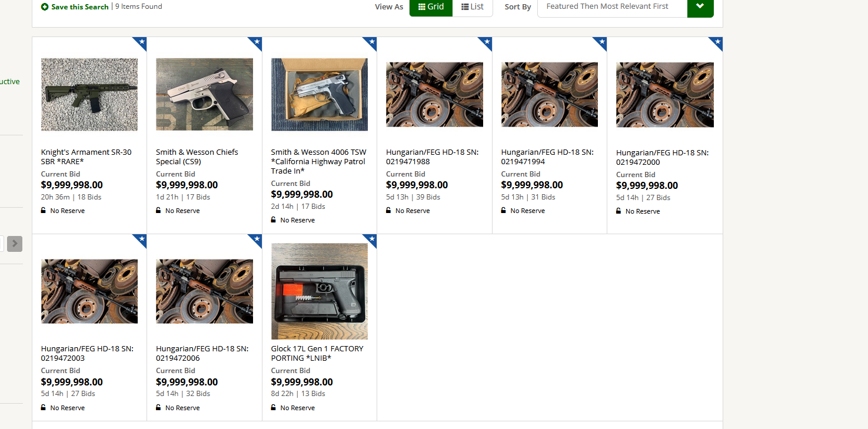This screenshot has width=868, height=429.
Task: Click the $9,999,998.00 price on Smith & Wesson 4006 TSW
Action: coord(302,194)
